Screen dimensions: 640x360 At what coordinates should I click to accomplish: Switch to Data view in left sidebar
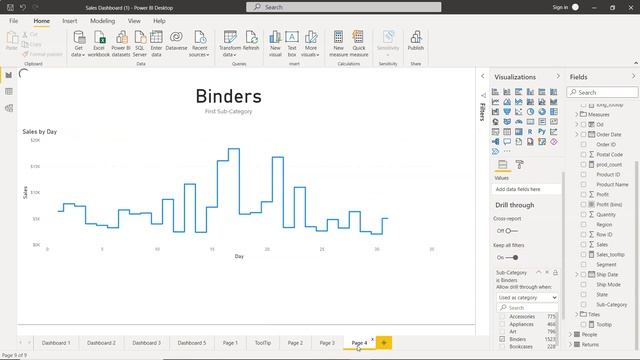click(x=9, y=91)
